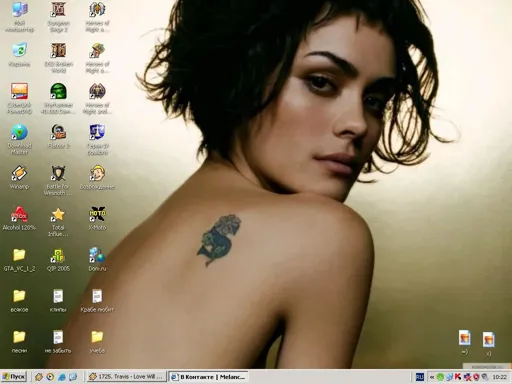This screenshot has height=384, width=512.
Task: Click the red shield tray icon
Action: tap(476, 377)
